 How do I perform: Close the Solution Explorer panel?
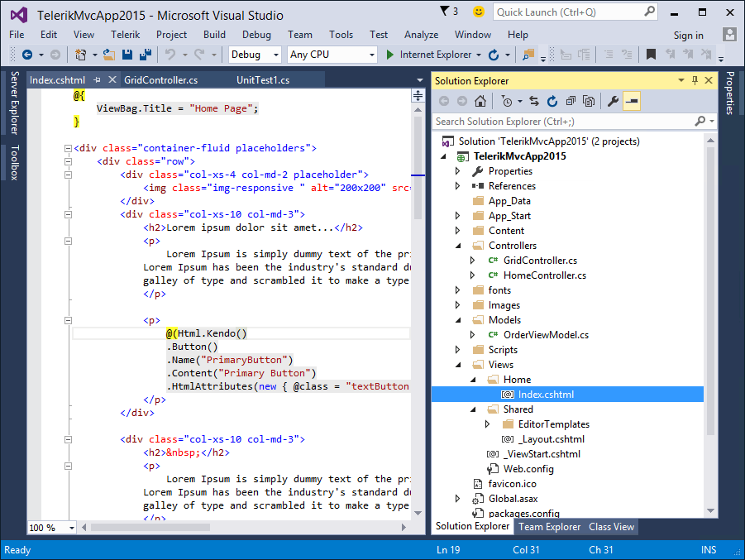[x=709, y=80]
